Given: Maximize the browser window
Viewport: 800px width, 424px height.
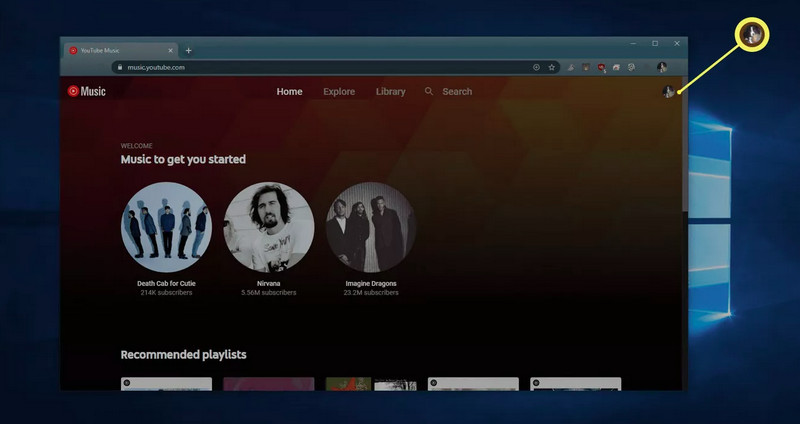Looking at the screenshot, I should click(x=655, y=44).
